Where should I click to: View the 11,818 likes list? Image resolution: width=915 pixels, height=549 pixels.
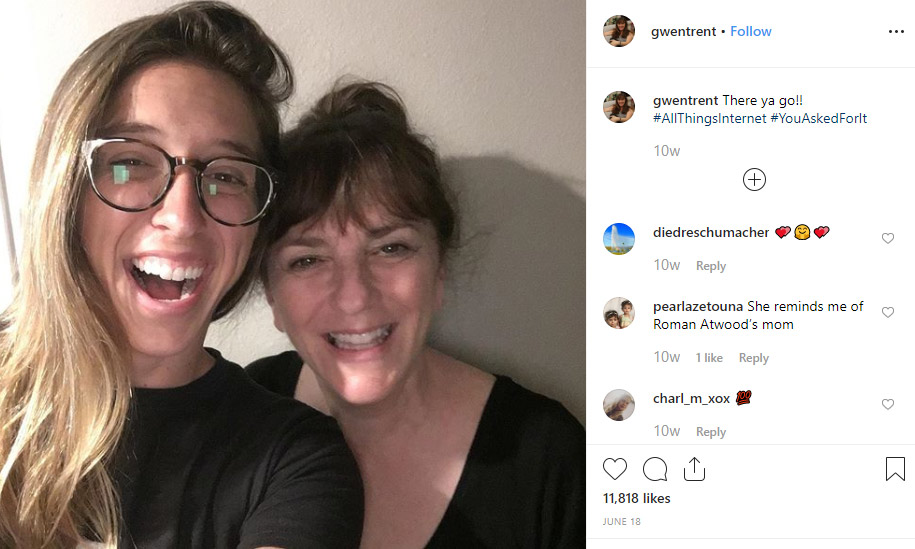pyautogui.click(x=637, y=498)
